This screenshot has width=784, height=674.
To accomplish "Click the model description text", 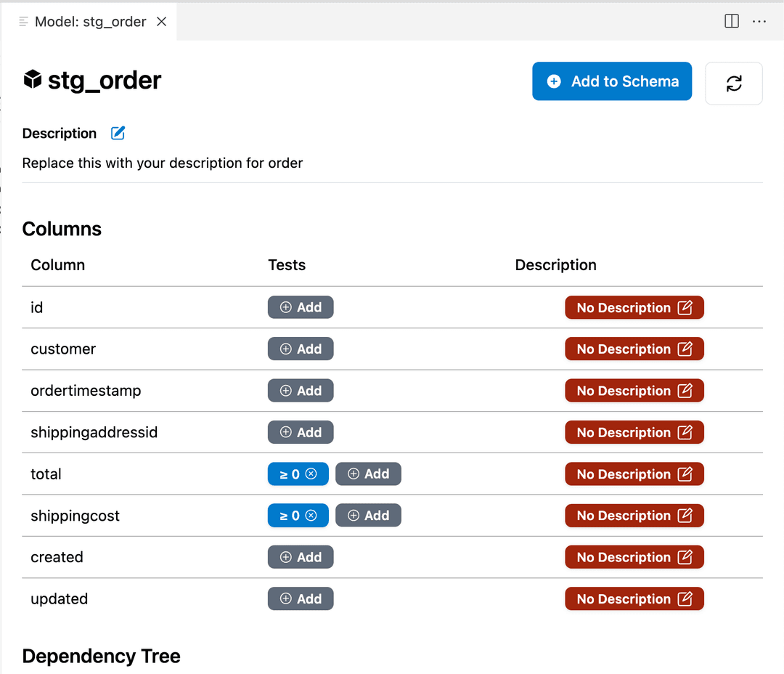I will [163, 163].
